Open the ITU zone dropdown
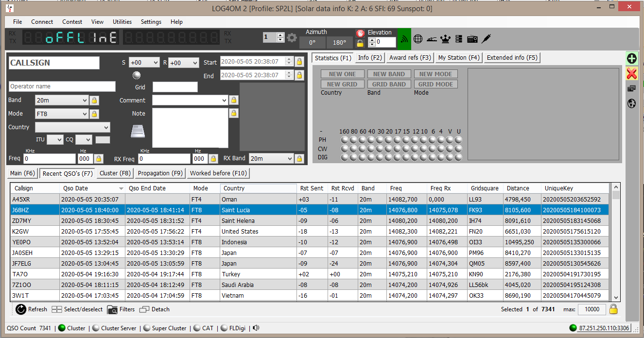 pyautogui.click(x=55, y=140)
